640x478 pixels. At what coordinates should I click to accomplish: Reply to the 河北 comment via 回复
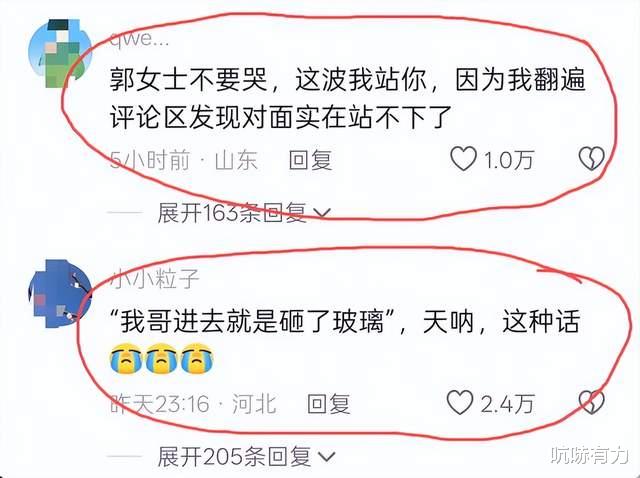click(x=329, y=404)
